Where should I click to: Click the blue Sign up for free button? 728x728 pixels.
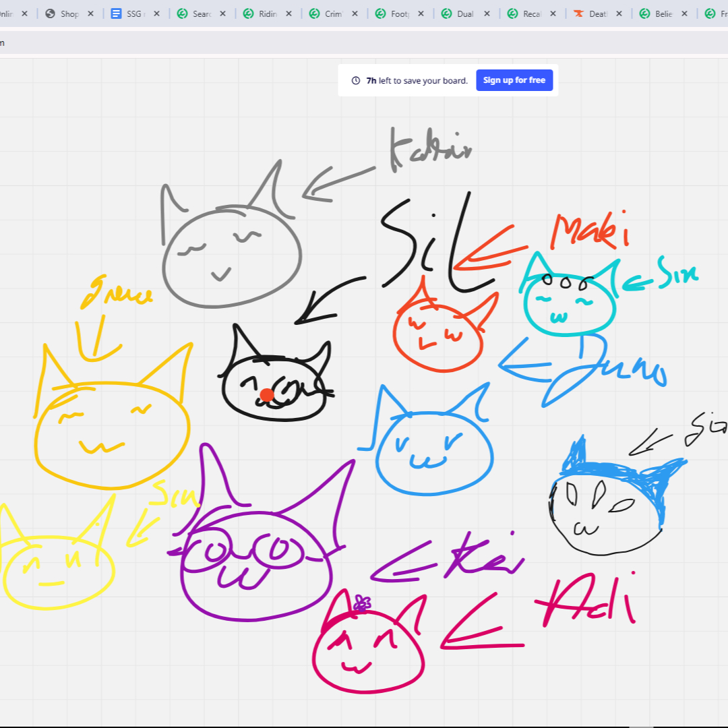coord(514,80)
